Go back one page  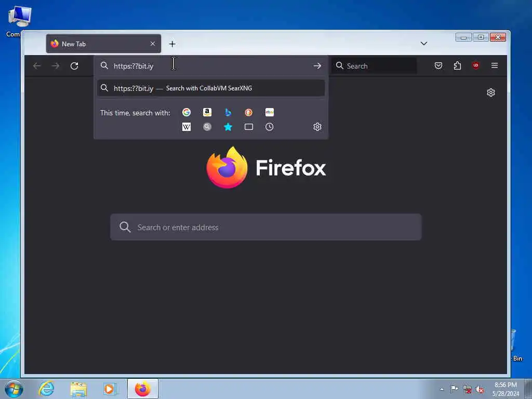(x=37, y=66)
